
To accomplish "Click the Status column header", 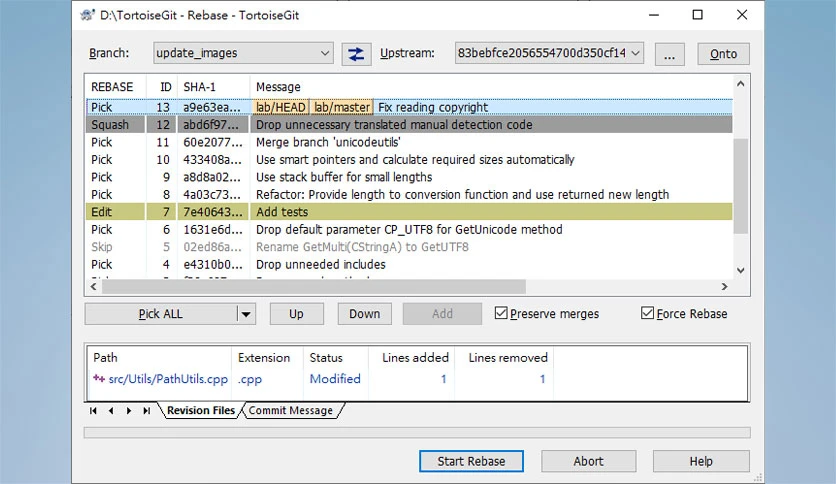I will click(x=336, y=358).
